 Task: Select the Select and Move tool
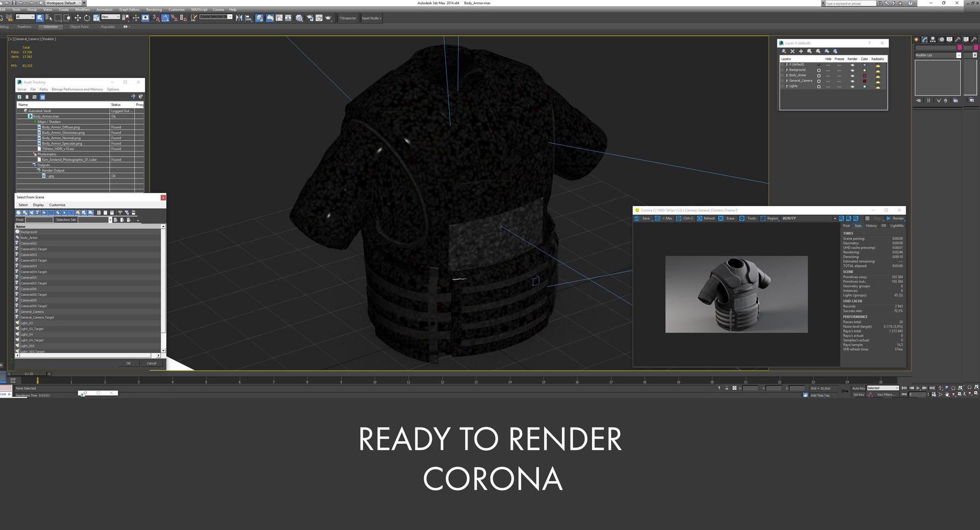click(78, 18)
